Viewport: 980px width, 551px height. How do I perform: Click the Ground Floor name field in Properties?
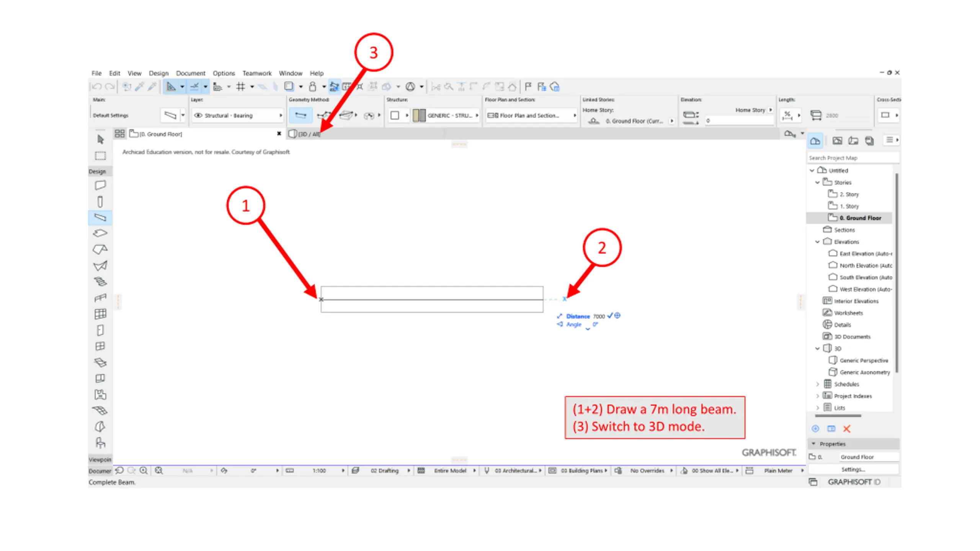click(x=869, y=457)
